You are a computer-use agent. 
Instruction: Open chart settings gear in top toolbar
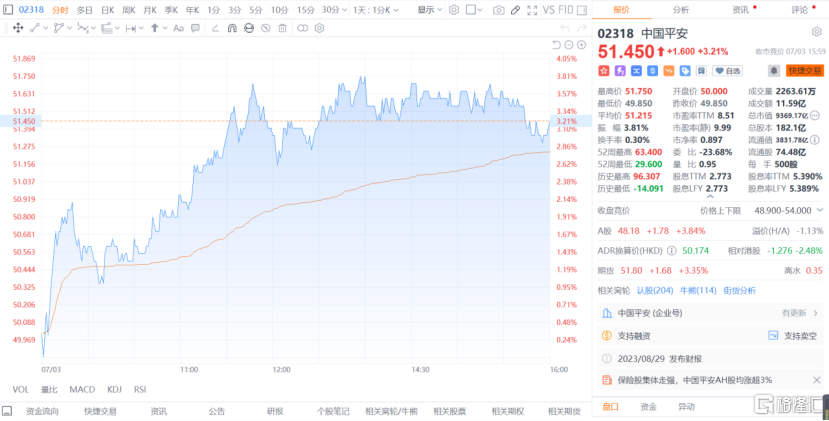(x=454, y=10)
